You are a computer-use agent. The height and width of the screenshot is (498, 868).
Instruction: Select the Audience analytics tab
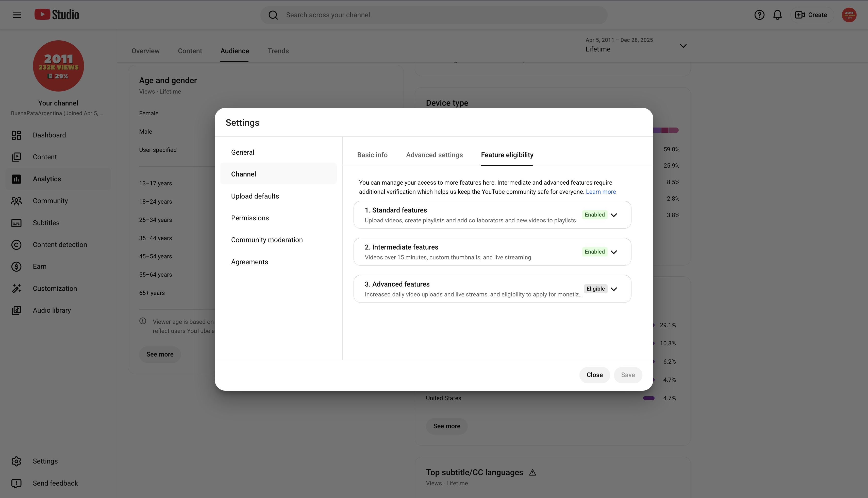pos(235,51)
